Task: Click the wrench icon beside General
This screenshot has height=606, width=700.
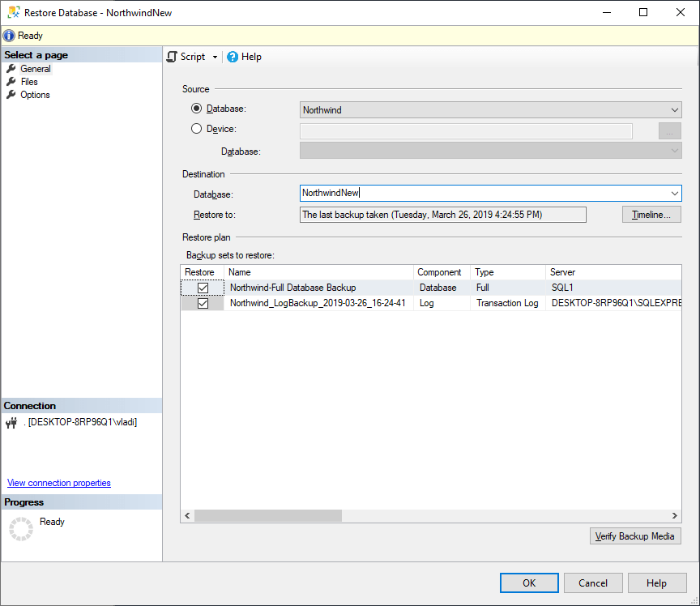Action: click(11, 69)
